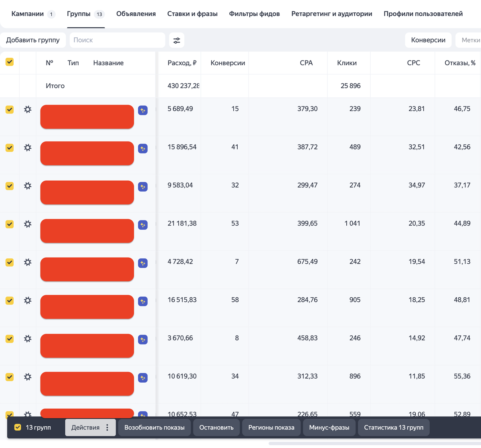Screen dimensions: 481x448
Task: Open the Действия actions dropdown
Action: (x=91, y=428)
